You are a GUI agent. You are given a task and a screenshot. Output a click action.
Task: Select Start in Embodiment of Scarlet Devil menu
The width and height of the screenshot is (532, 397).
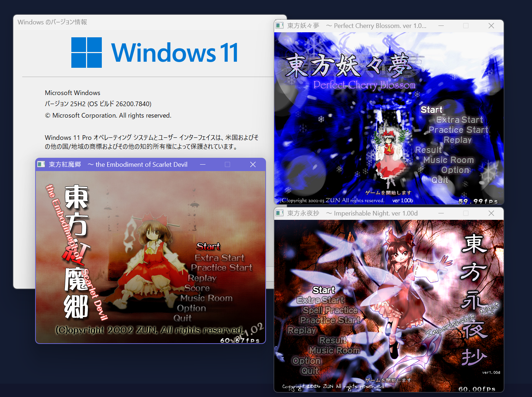tap(208, 247)
